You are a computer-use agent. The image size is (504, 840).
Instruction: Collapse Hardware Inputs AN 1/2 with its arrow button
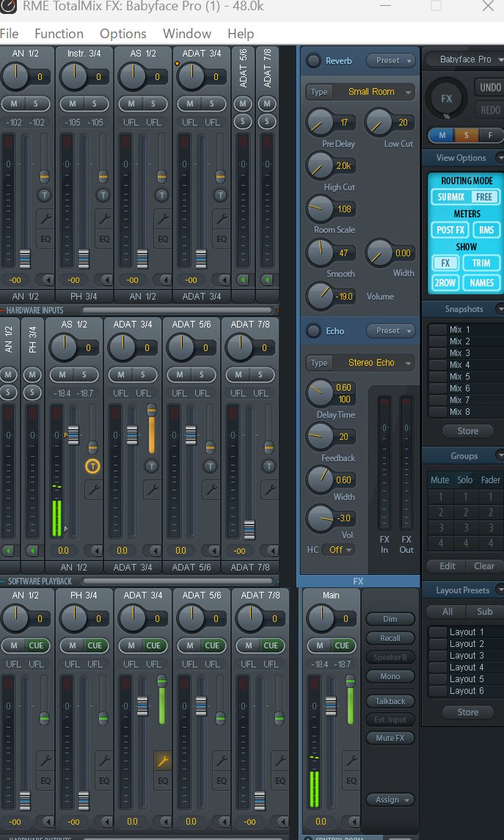[48, 280]
